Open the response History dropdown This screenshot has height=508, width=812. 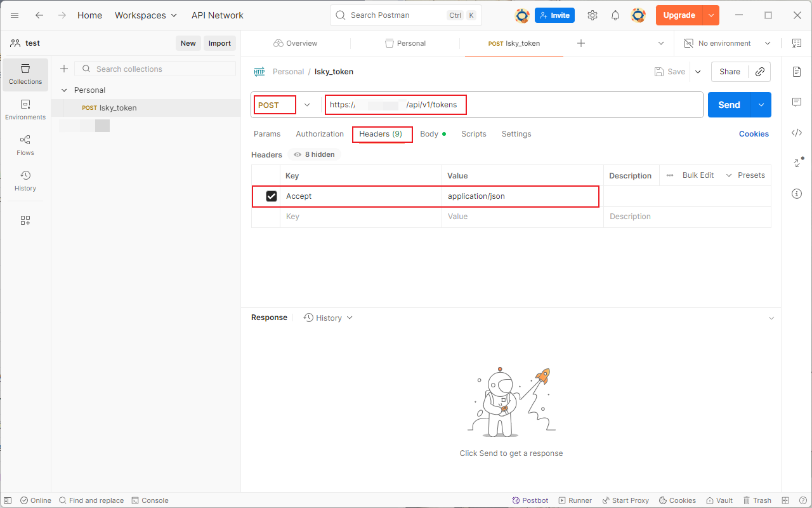pos(328,317)
